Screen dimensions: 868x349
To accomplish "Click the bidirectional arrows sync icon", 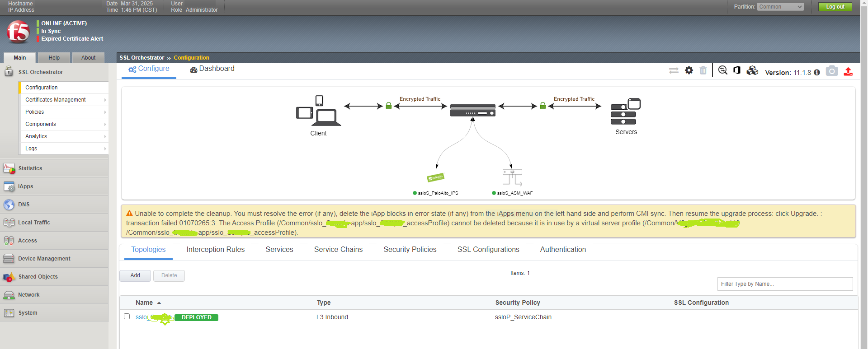I will pyautogui.click(x=674, y=70).
